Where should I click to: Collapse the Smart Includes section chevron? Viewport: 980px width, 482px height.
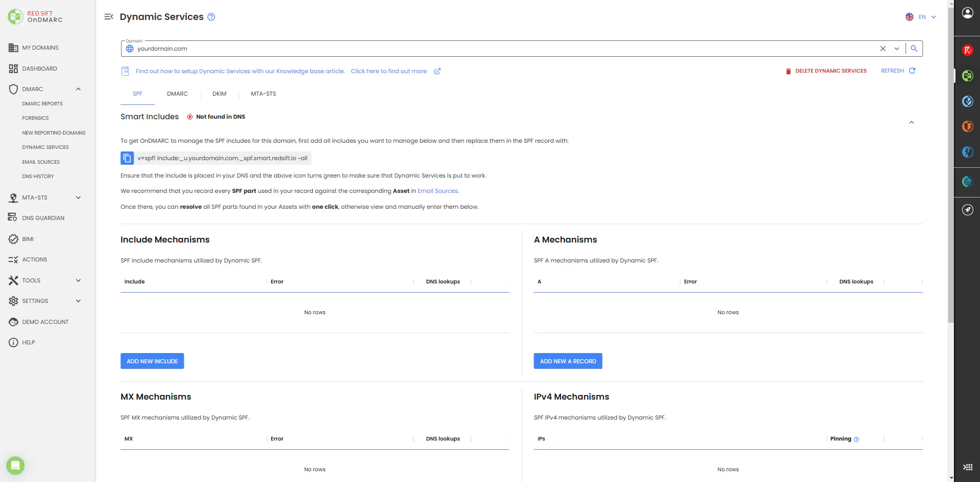click(x=911, y=122)
